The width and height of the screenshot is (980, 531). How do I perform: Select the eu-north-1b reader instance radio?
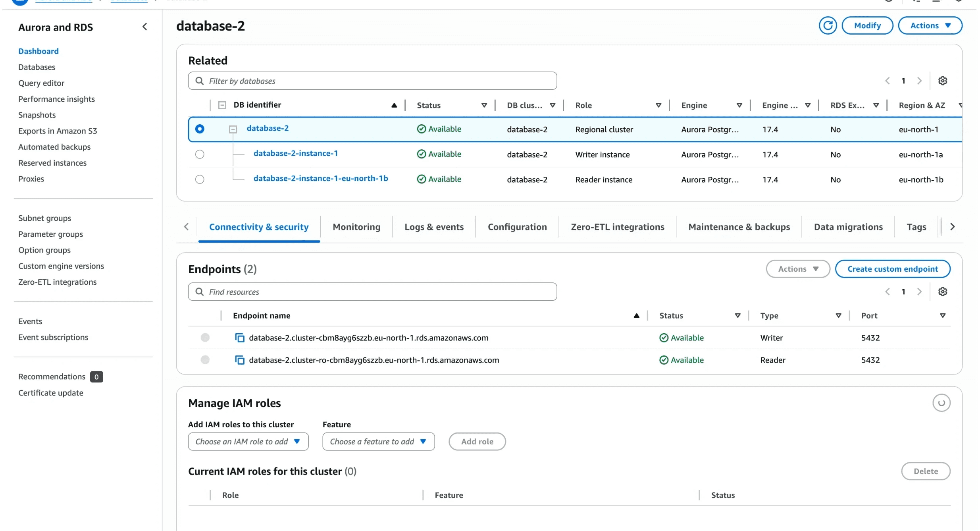click(200, 180)
